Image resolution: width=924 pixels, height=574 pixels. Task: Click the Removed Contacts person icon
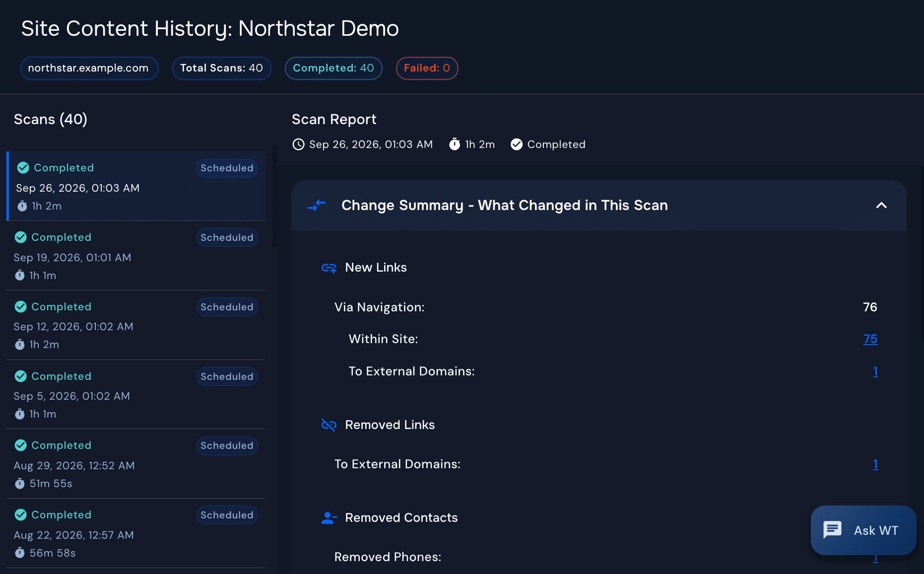coord(329,518)
